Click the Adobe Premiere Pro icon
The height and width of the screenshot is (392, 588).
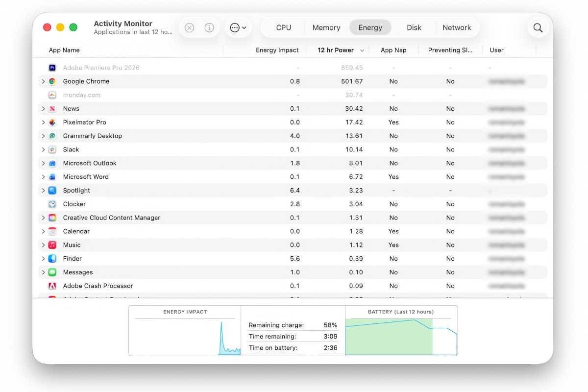(x=52, y=68)
